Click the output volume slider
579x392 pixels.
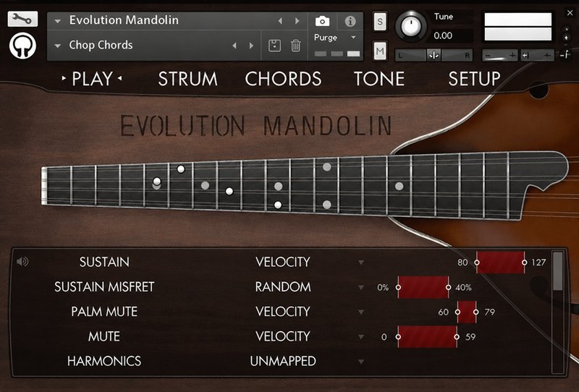pos(499,56)
